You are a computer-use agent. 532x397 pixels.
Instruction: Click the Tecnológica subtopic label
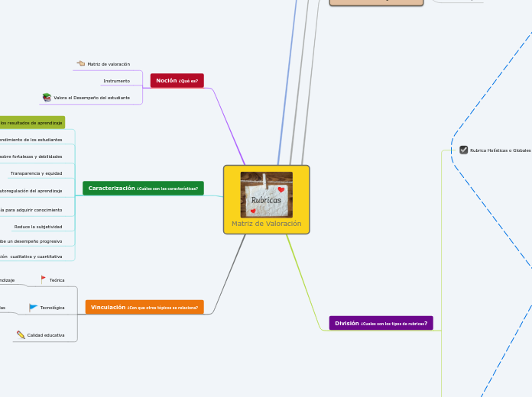tap(52, 308)
